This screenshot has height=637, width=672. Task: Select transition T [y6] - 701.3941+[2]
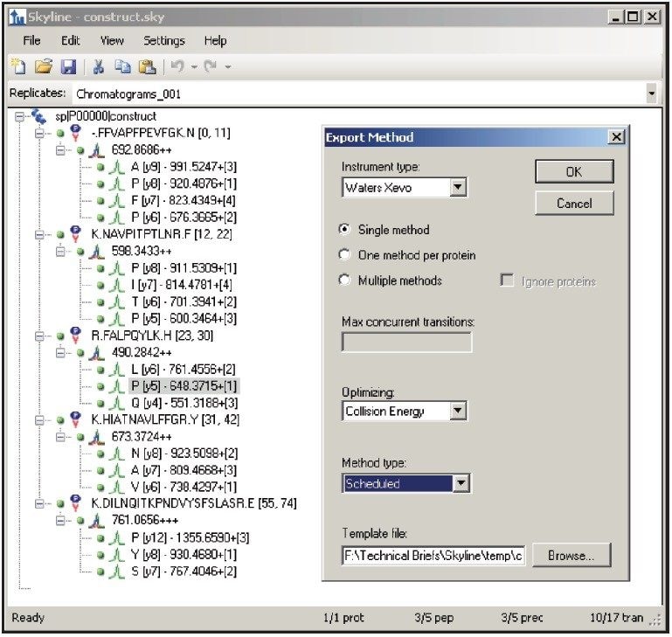pyautogui.click(x=184, y=301)
